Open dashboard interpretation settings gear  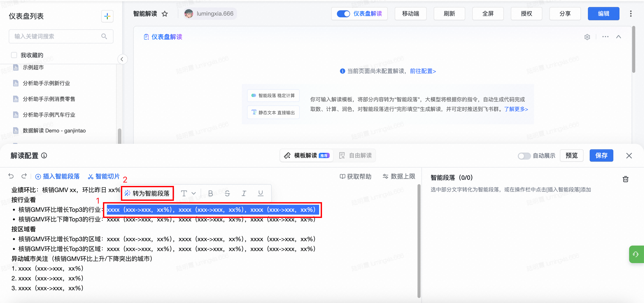pos(587,37)
